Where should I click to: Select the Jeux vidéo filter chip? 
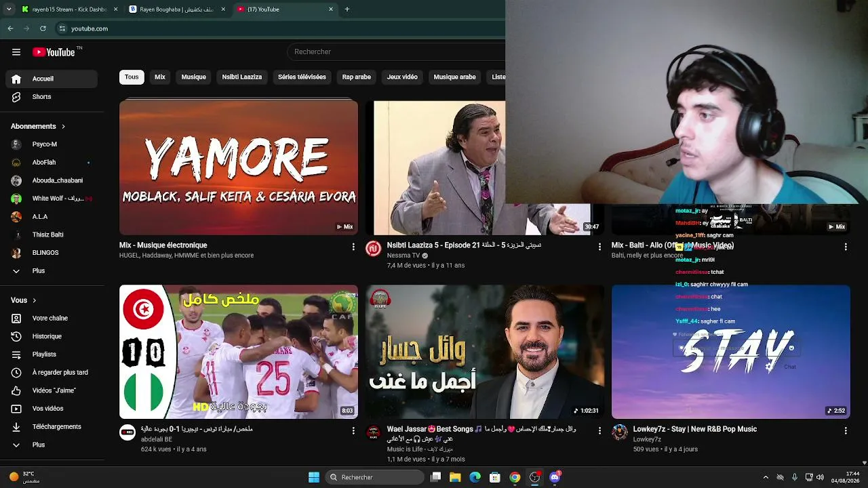402,77
